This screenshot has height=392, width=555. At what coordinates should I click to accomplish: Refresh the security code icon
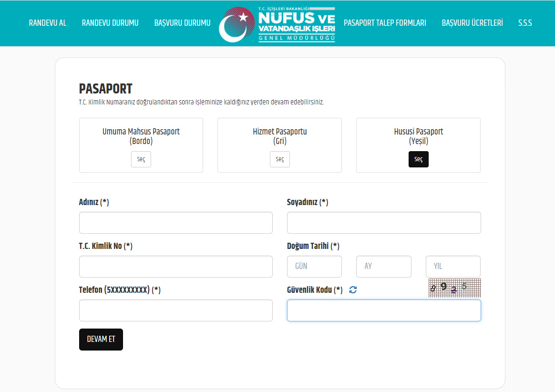point(353,290)
